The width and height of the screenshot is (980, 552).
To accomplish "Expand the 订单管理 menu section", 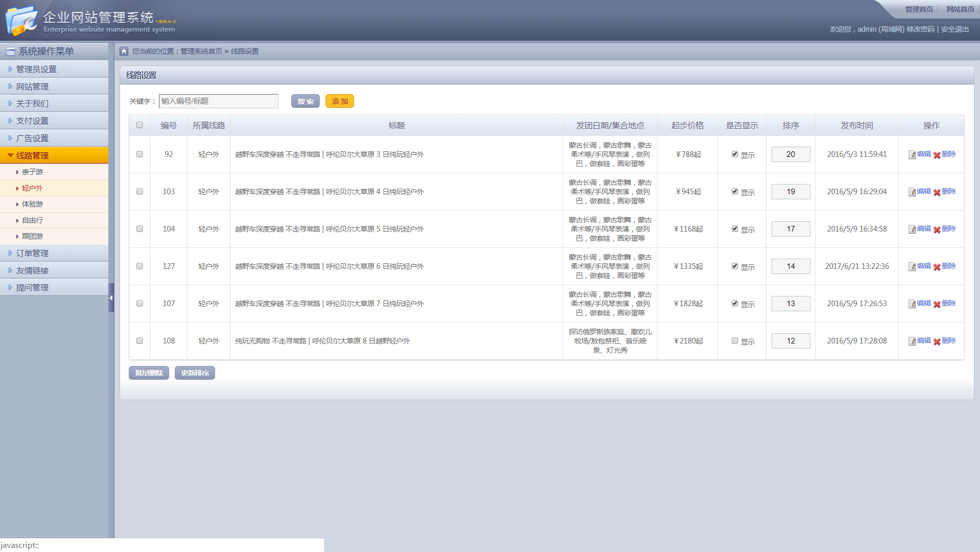I will click(54, 253).
